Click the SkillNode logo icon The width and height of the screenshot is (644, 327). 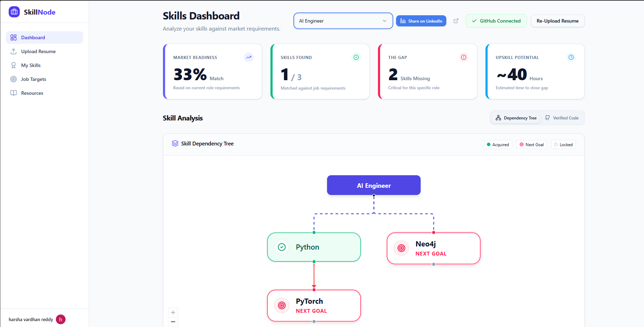(14, 11)
